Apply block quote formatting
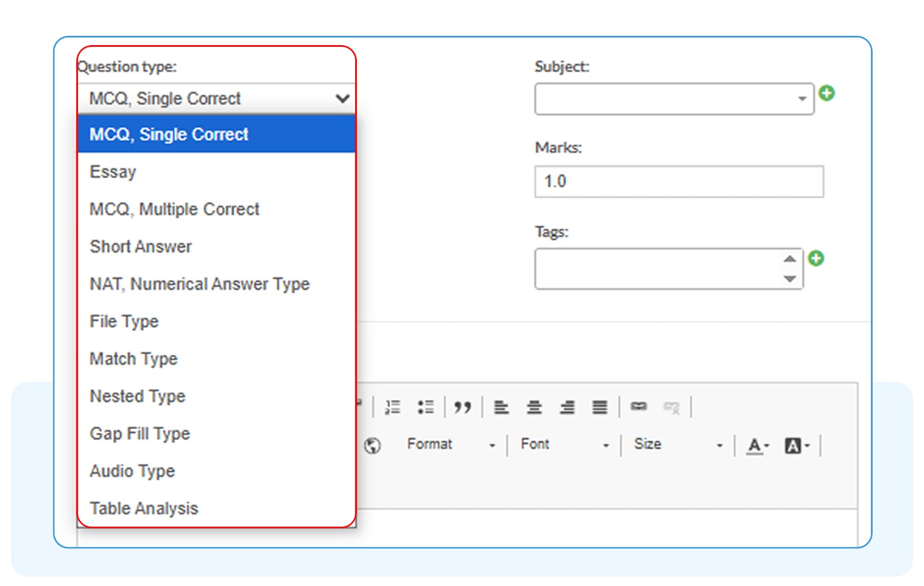This screenshot has height=586, width=924. [x=463, y=406]
